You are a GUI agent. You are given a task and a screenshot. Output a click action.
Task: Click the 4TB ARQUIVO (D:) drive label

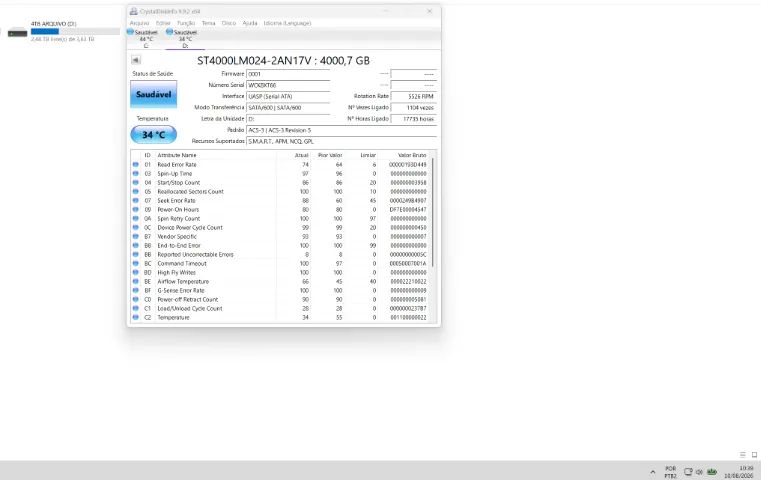(x=53, y=23)
